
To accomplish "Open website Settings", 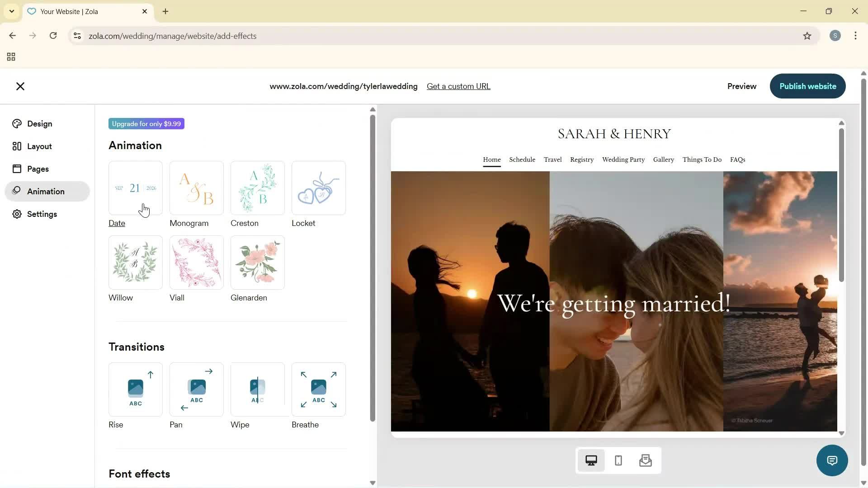I will 42,214.
